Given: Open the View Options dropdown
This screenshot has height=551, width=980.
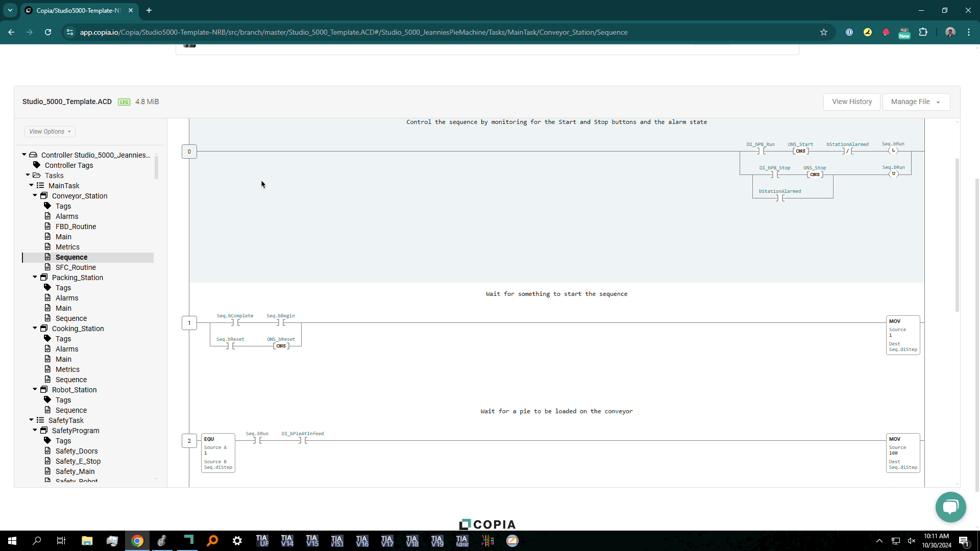Looking at the screenshot, I should tap(50, 132).
